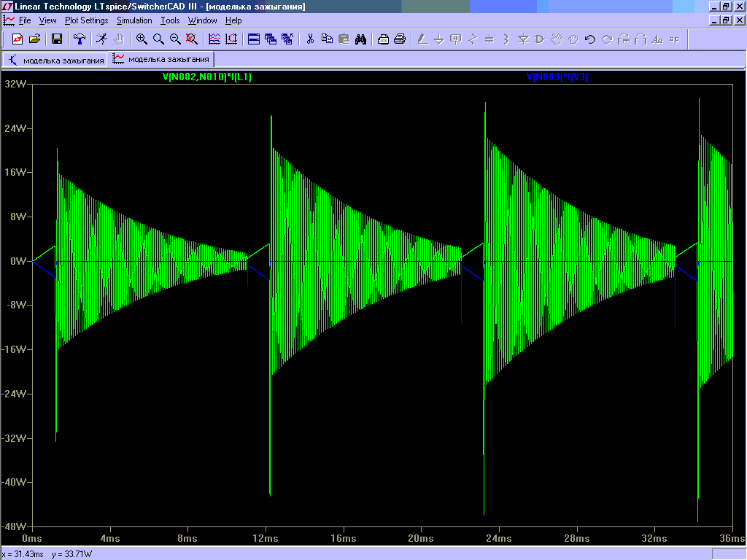
Task: Open a file with the folder icon
Action: point(34,39)
